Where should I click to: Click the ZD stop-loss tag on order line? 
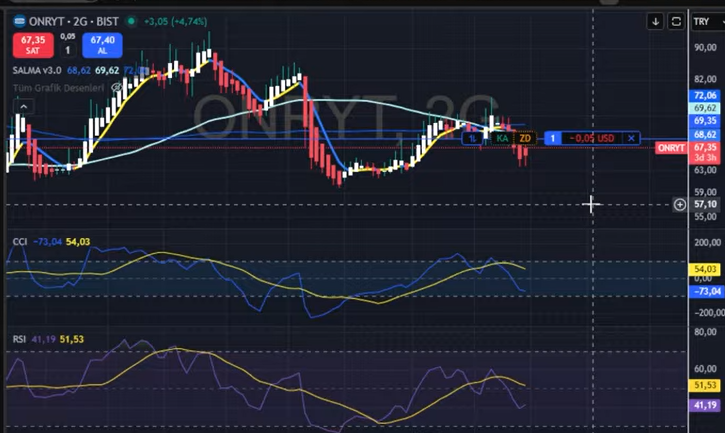525,138
